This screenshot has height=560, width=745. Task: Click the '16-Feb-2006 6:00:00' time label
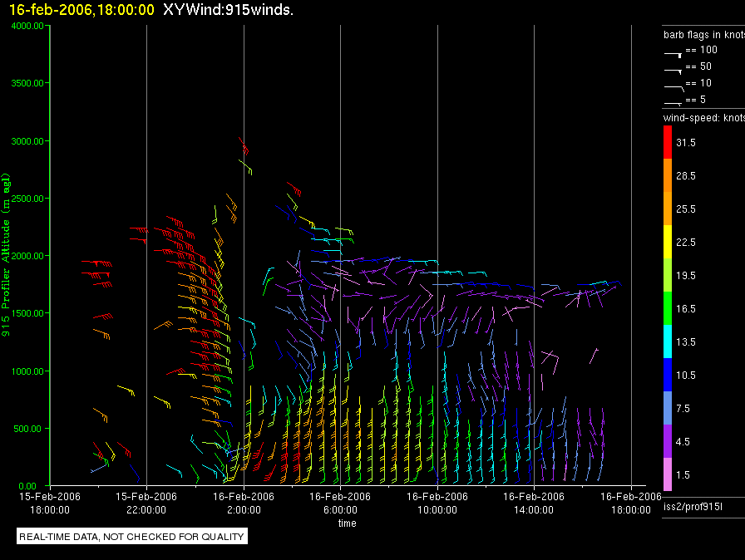[340, 503]
